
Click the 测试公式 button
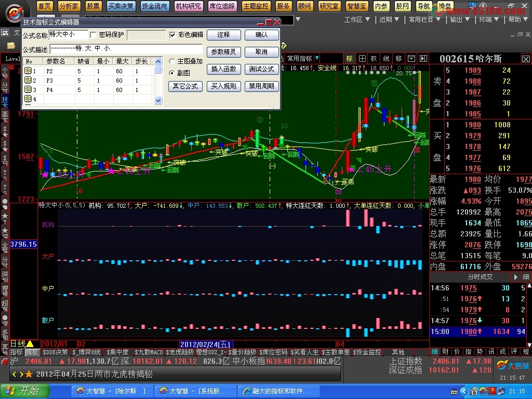[x=262, y=69]
